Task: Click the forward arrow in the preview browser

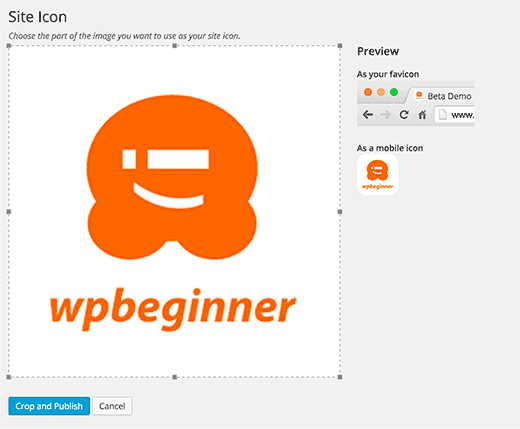Action: pyautogui.click(x=386, y=115)
